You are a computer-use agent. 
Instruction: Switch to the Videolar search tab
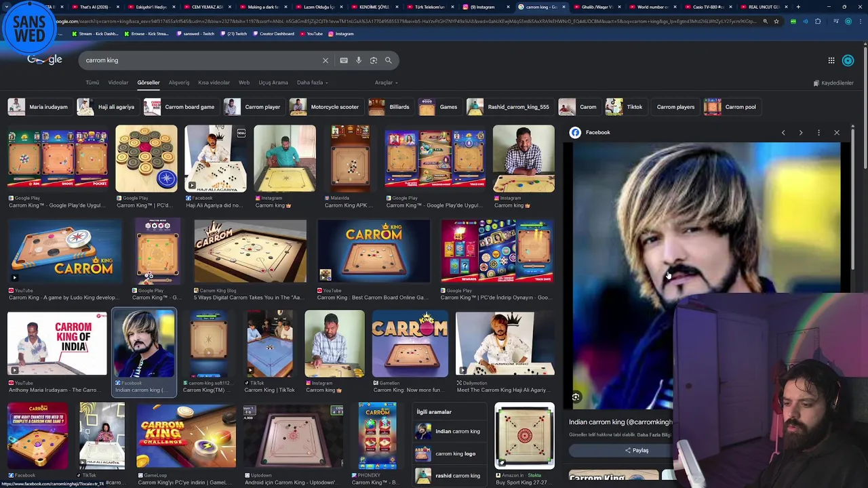pyautogui.click(x=118, y=83)
